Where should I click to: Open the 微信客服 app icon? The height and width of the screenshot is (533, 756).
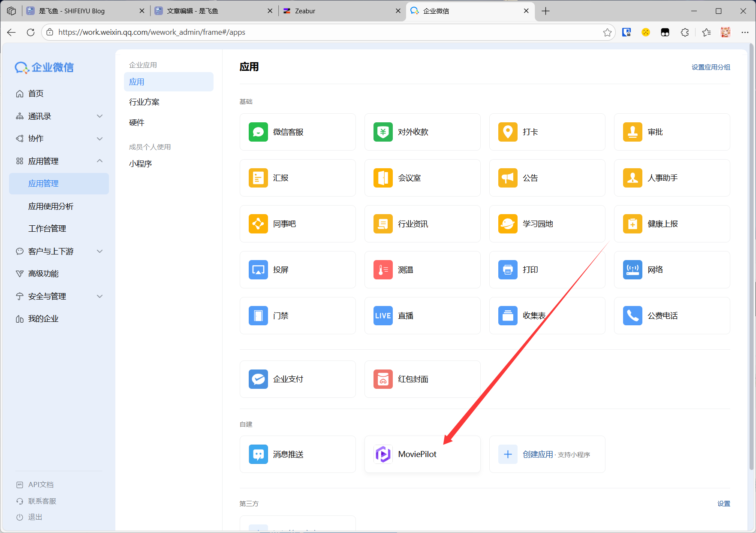258,132
